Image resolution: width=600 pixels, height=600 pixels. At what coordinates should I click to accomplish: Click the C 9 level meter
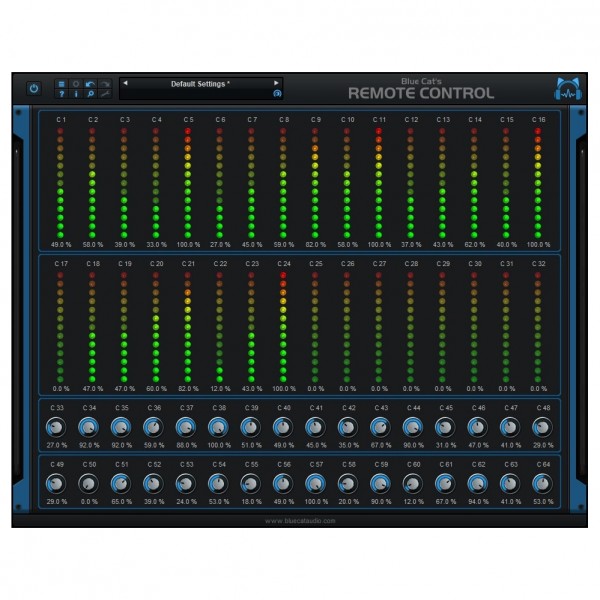coord(315,183)
